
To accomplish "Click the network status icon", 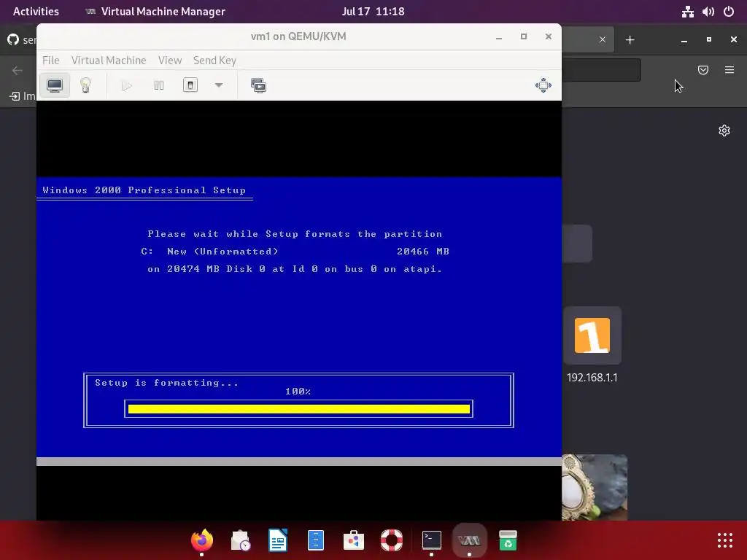I will tap(687, 12).
